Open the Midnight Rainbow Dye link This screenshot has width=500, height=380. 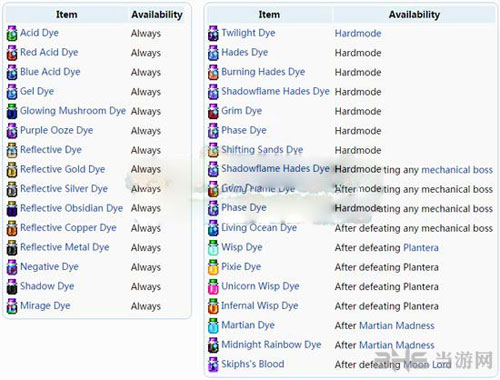271,345
